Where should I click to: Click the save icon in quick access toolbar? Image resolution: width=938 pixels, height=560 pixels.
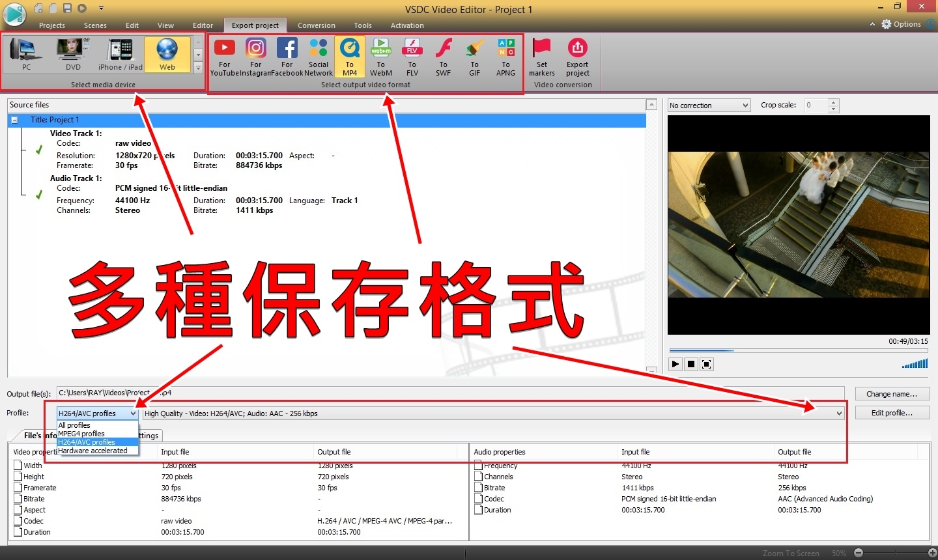click(x=67, y=8)
